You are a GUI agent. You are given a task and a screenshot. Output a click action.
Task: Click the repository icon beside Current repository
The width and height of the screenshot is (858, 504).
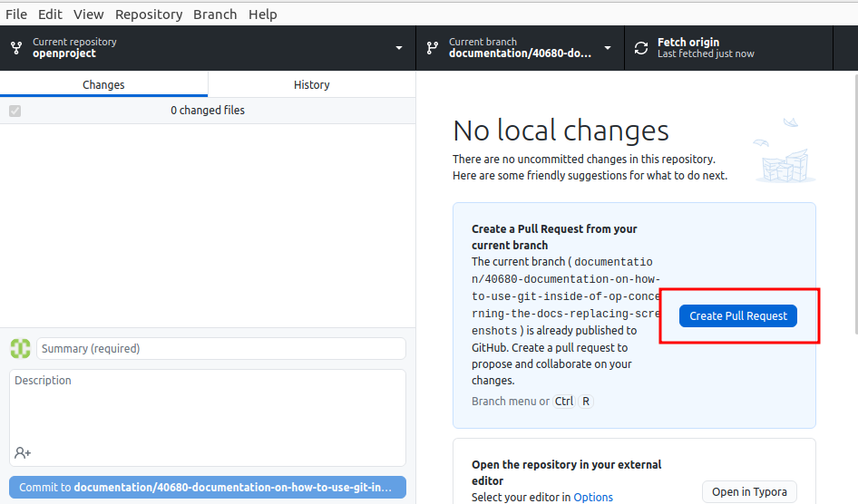point(16,48)
